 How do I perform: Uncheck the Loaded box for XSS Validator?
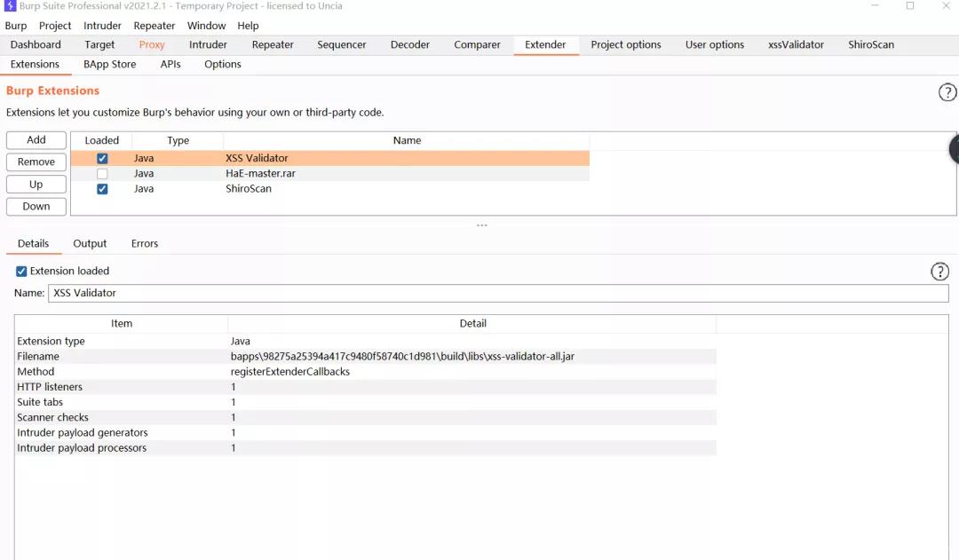click(102, 158)
